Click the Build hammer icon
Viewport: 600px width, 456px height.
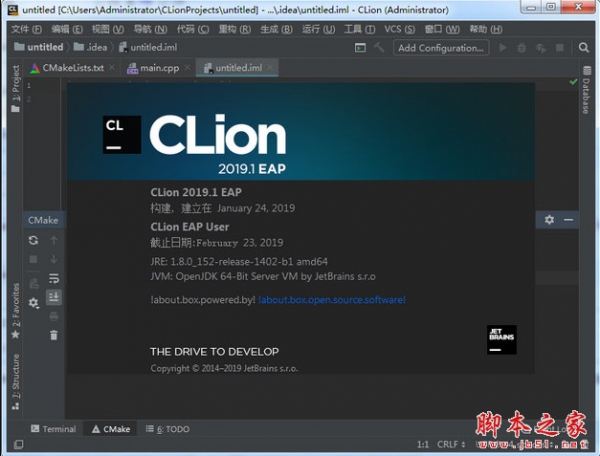[379, 48]
